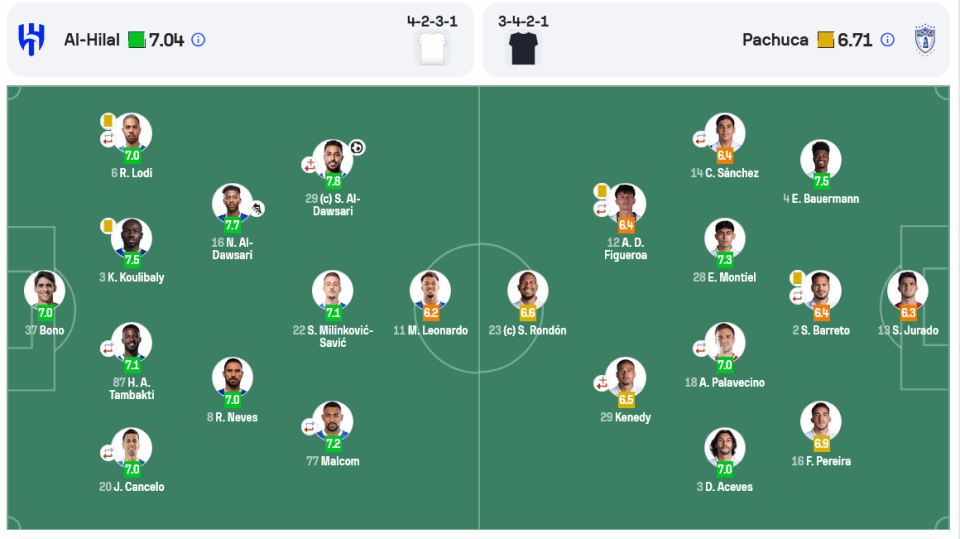The image size is (960, 539).
Task: Click K. Koulibaly's yellow card icon
Action: click(107, 225)
